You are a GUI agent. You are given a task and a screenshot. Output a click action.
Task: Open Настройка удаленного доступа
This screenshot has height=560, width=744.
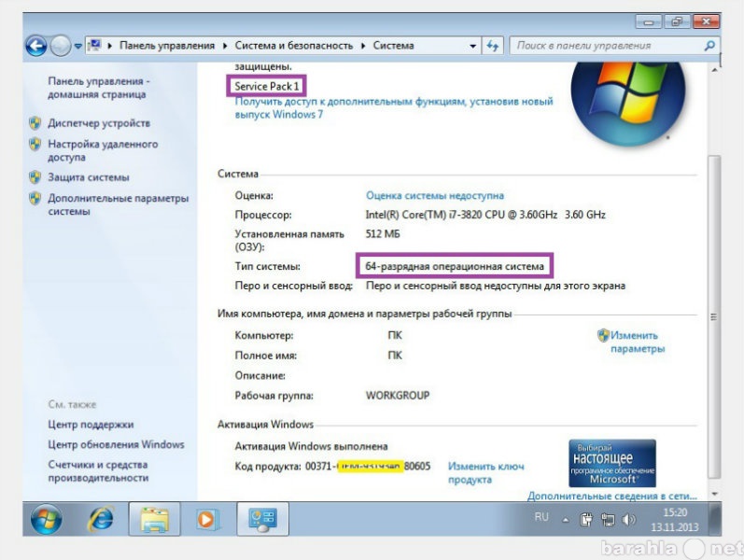(x=103, y=150)
